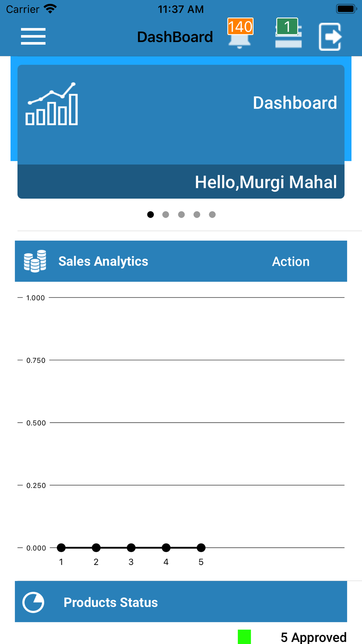
Task: Select the first carousel page dot
Action: click(151, 215)
